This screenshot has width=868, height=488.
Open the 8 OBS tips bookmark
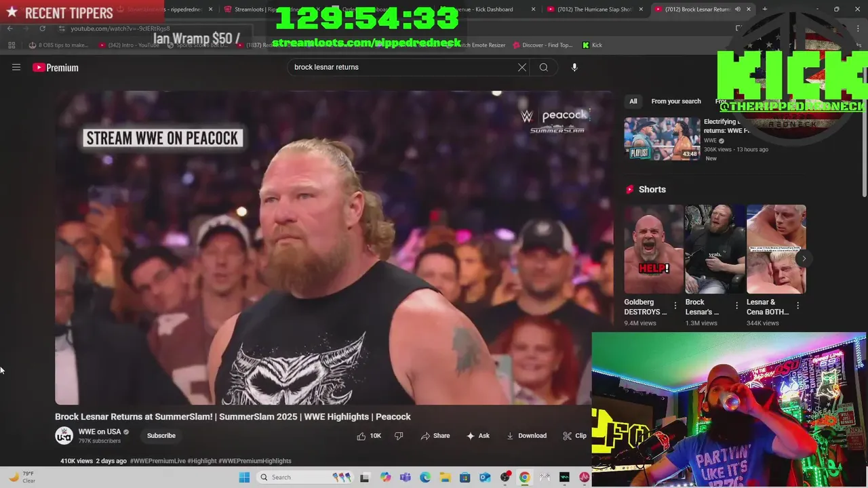(59, 45)
